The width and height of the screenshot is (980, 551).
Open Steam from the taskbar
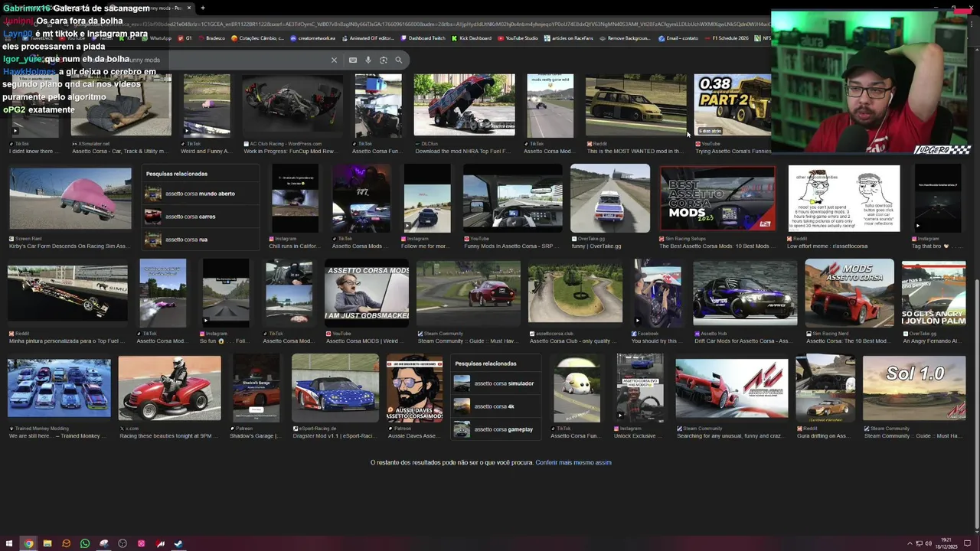click(x=178, y=543)
